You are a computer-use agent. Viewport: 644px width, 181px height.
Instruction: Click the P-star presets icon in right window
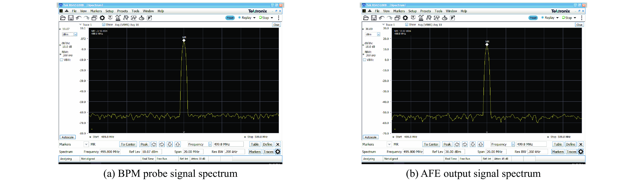pyautogui.click(x=452, y=18)
